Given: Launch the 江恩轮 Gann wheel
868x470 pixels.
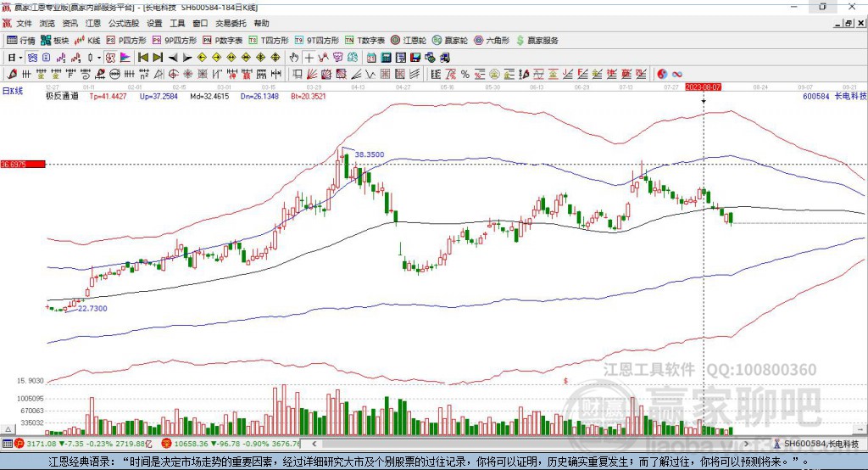Looking at the screenshot, I should tap(409, 41).
